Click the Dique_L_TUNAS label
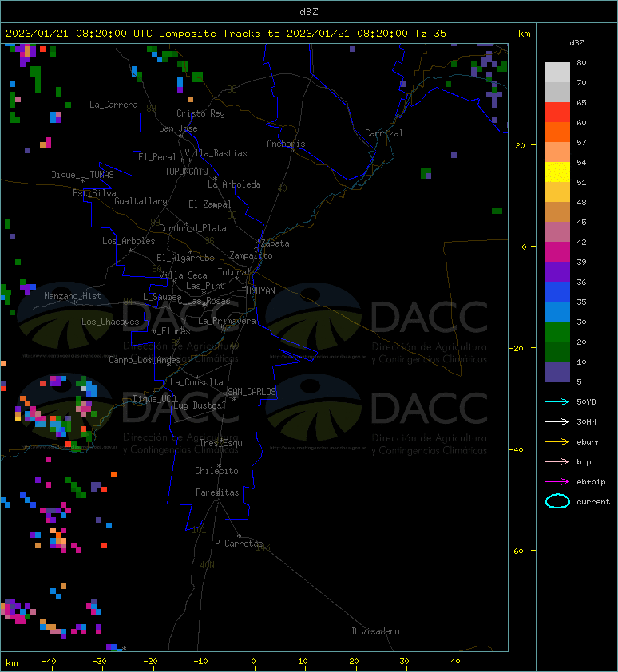The image size is (618, 672). [x=83, y=175]
